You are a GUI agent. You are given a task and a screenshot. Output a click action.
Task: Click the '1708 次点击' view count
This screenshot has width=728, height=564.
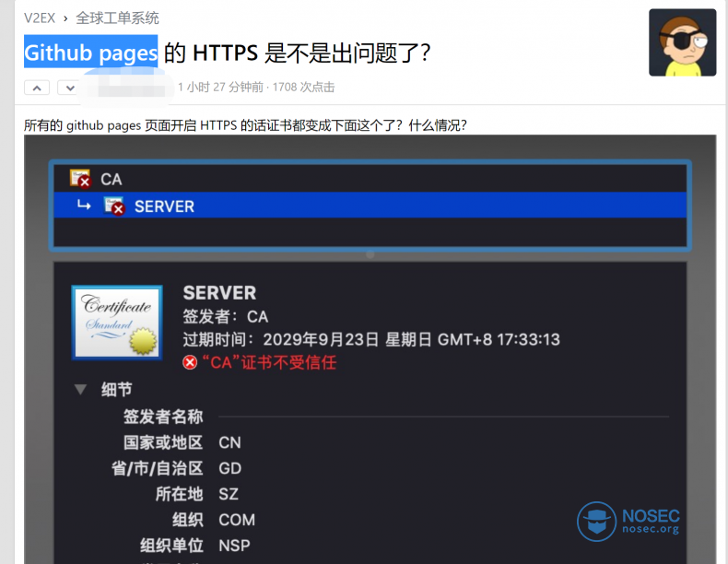pyautogui.click(x=304, y=88)
